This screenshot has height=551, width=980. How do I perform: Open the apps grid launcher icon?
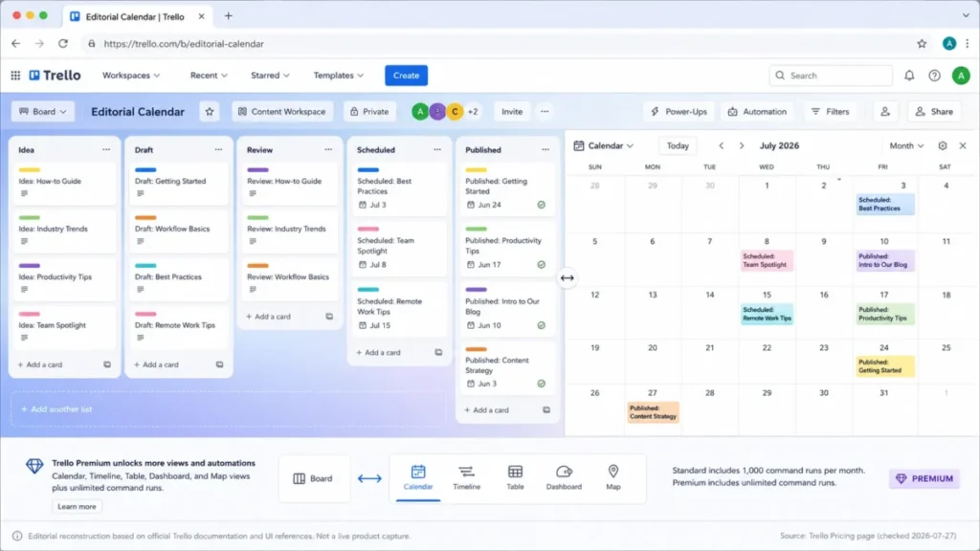(15, 75)
